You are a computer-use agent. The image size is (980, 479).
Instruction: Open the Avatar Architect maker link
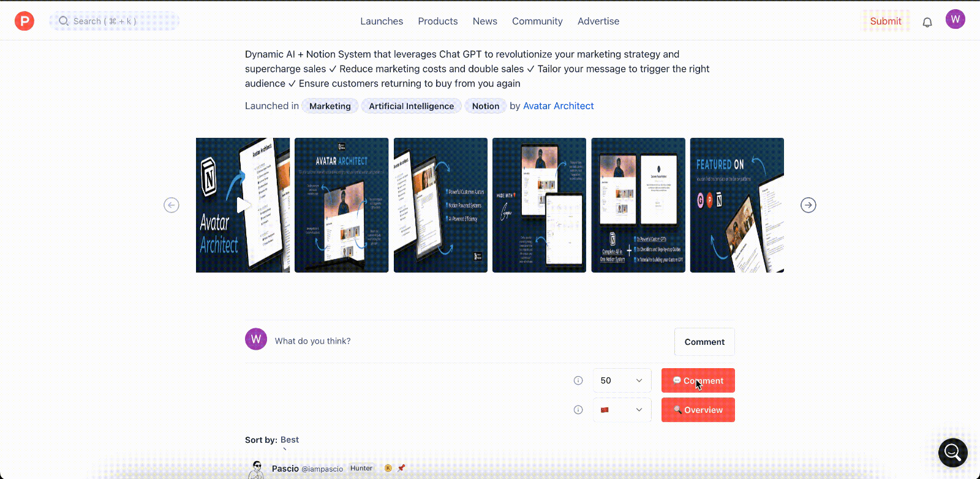pos(558,106)
